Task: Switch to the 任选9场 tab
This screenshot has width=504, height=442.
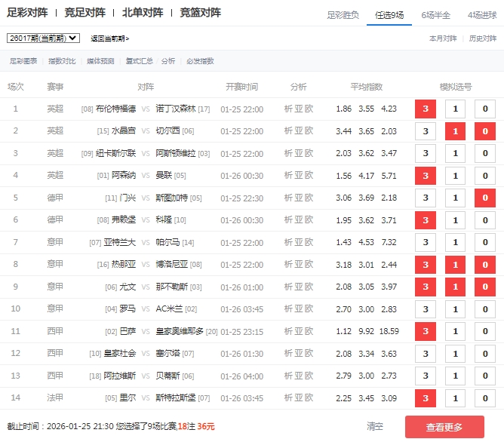Action: point(388,14)
